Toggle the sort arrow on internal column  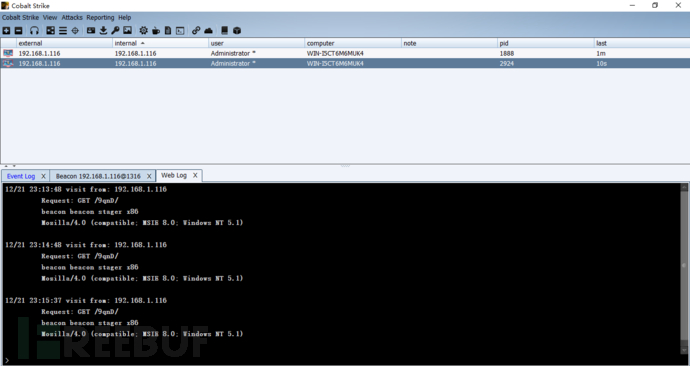(142, 43)
